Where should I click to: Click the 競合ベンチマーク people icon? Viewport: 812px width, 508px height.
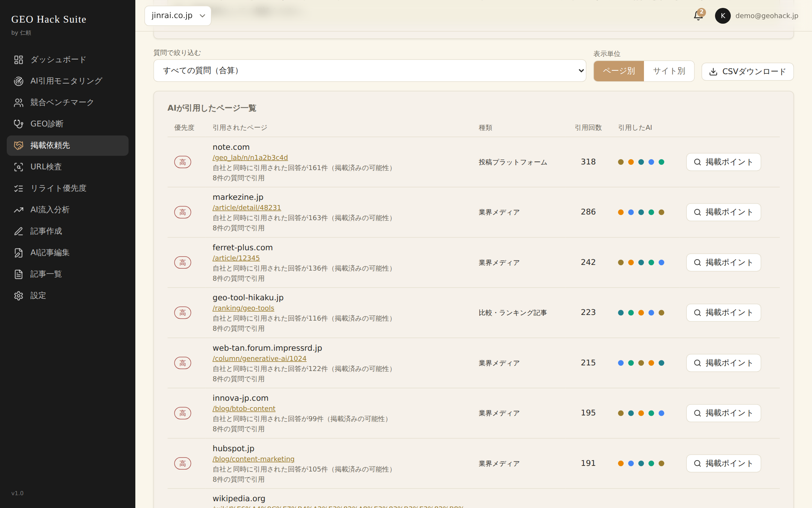coord(18,102)
